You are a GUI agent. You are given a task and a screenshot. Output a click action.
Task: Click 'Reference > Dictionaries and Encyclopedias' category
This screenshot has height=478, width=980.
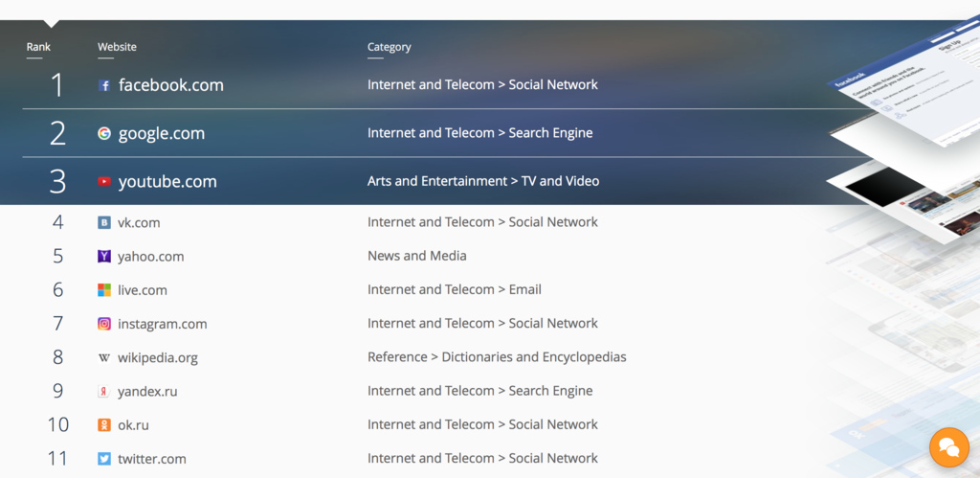(x=497, y=356)
